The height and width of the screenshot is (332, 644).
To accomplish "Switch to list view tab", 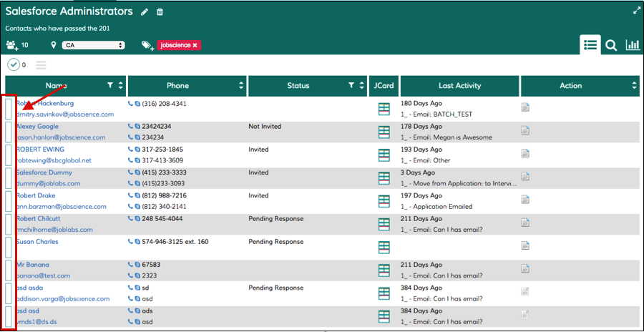I will tap(590, 45).
